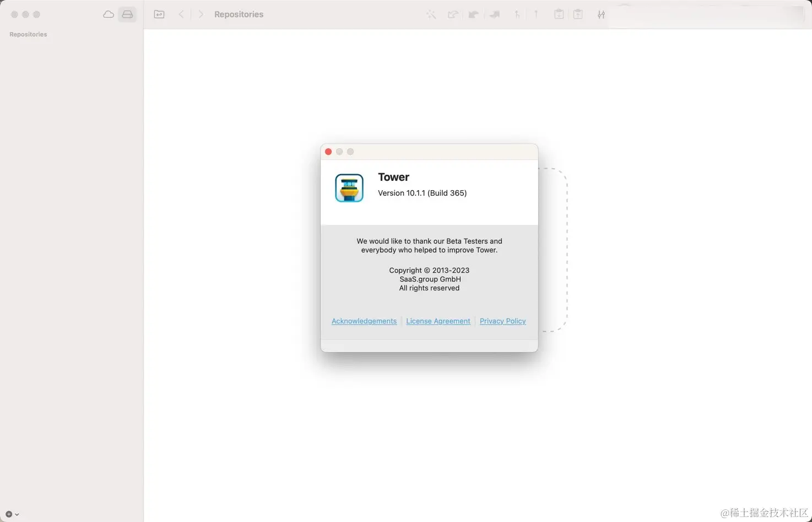Image resolution: width=812 pixels, height=522 pixels.
Task: Click the SaaS.group GmbH text
Action: pos(430,279)
